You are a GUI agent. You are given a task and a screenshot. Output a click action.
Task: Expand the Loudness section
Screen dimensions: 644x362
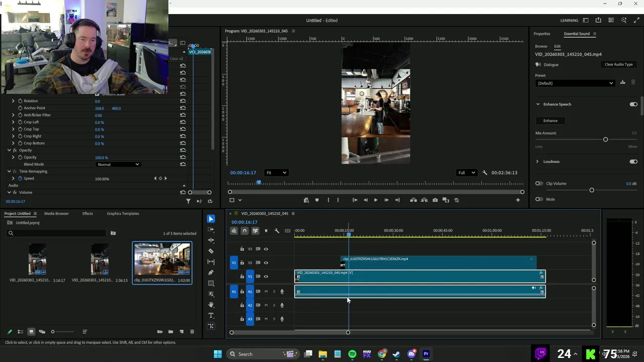pos(537,161)
